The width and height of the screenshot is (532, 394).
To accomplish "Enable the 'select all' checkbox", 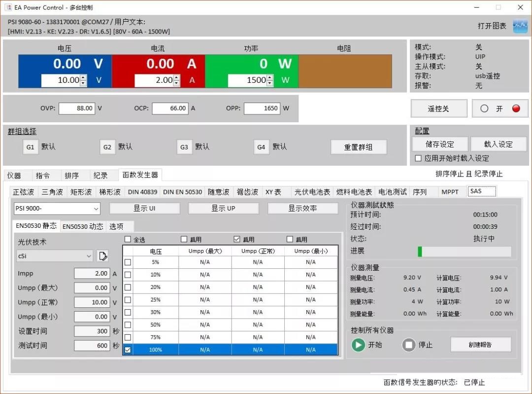I will 128,239.
